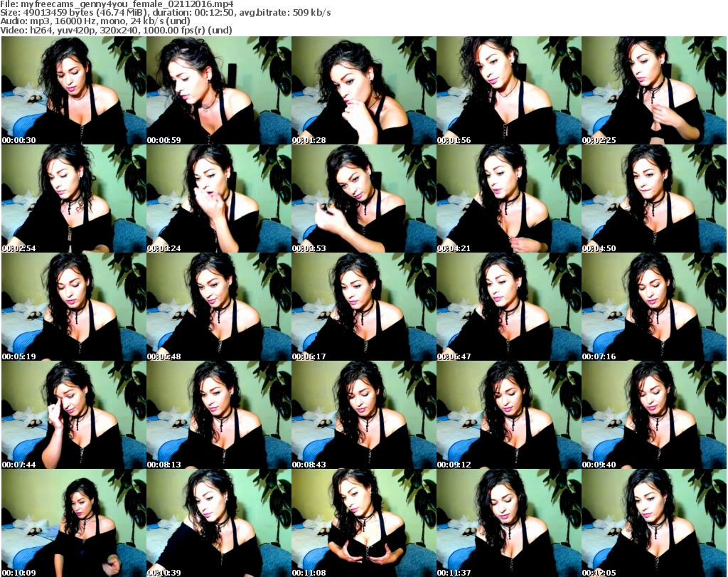This screenshot has width=728, height=577.
Task: Select the thumbnail stamped 00:01:28
Action: pyautogui.click(x=364, y=90)
